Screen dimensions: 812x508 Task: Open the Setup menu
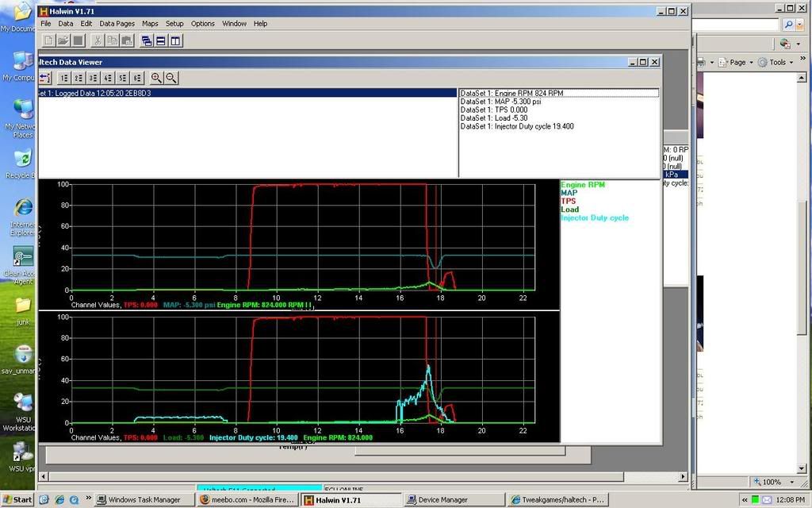(x=174, y=24)
